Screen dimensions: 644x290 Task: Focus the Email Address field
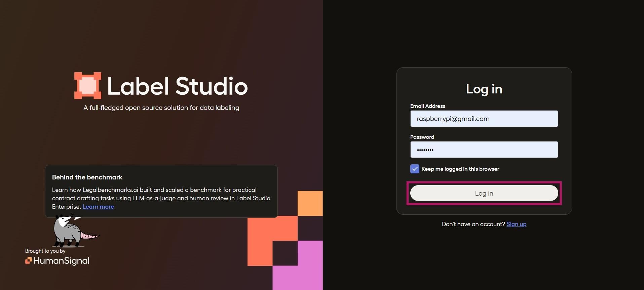click(x=484, y=119)
